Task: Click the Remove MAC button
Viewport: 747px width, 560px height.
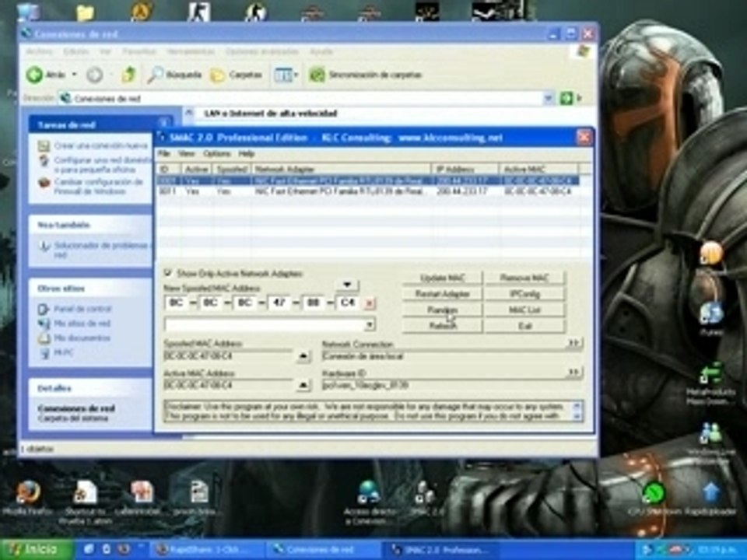Action: pyautogui.click(x=524, y=278)
